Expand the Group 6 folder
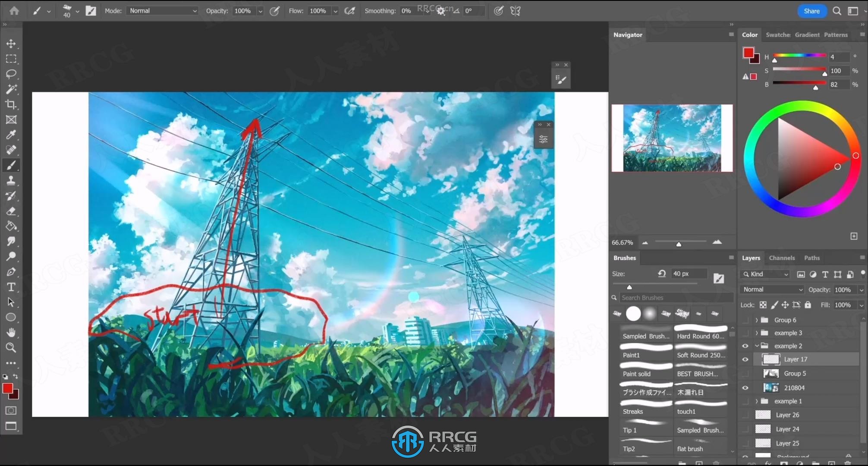Image resolution: width=868 pixels, height=466 pixels. [x=756, y=320]
